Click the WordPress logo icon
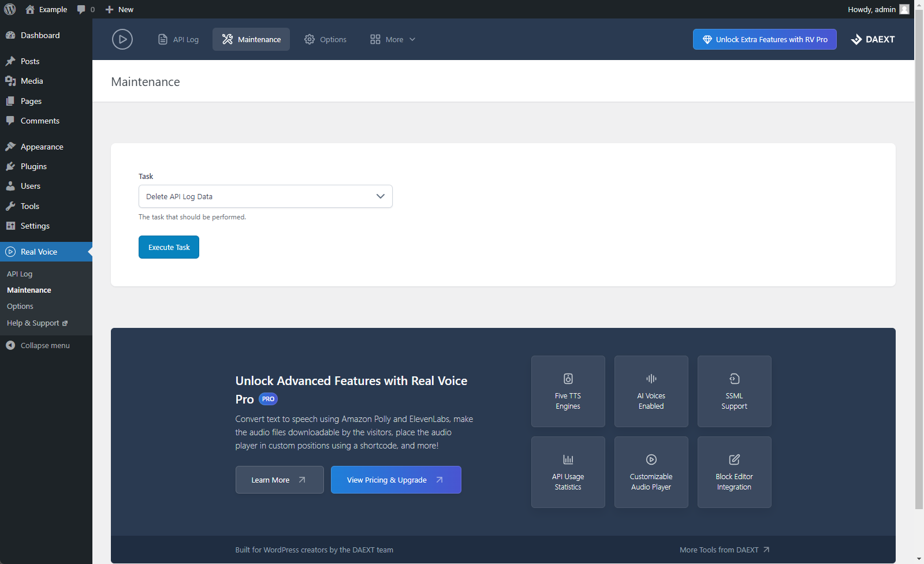This screenshot has width=924, height=564. [x=10, y=9]
